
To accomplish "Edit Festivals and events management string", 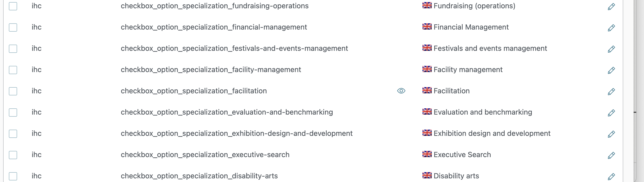I will 611,49.
